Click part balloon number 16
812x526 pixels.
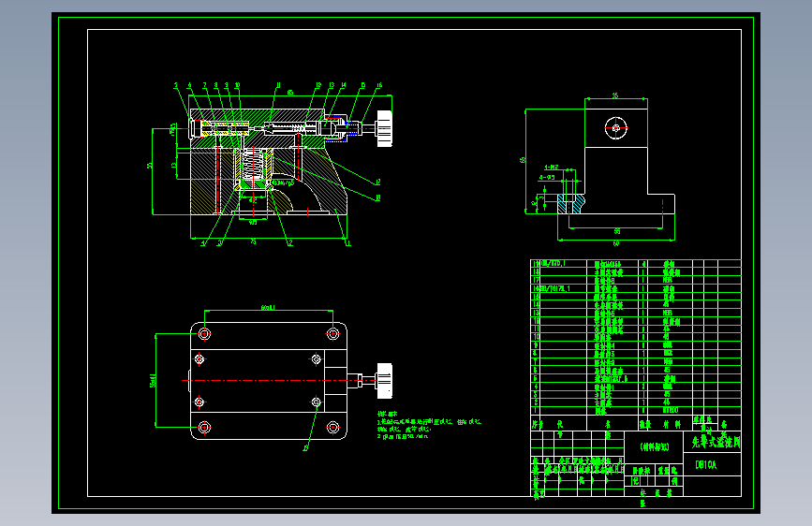[x=379, y=85]
